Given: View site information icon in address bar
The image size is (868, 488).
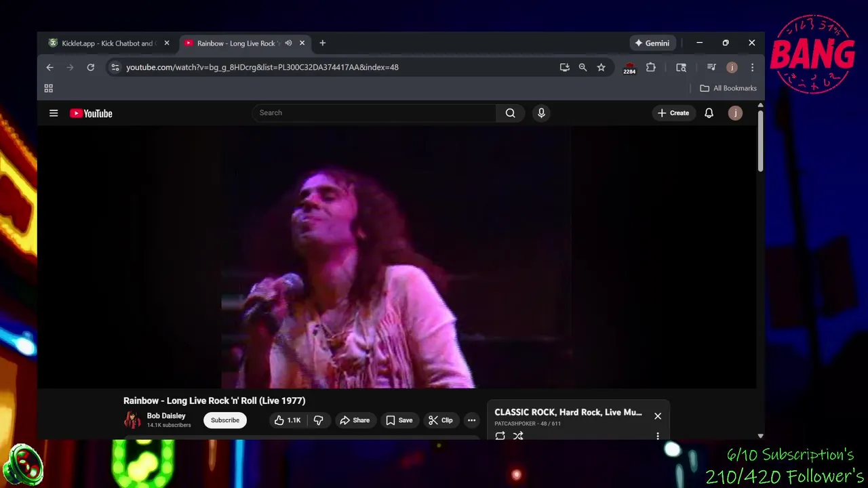Looking at the screenshot, I should 115,67.
